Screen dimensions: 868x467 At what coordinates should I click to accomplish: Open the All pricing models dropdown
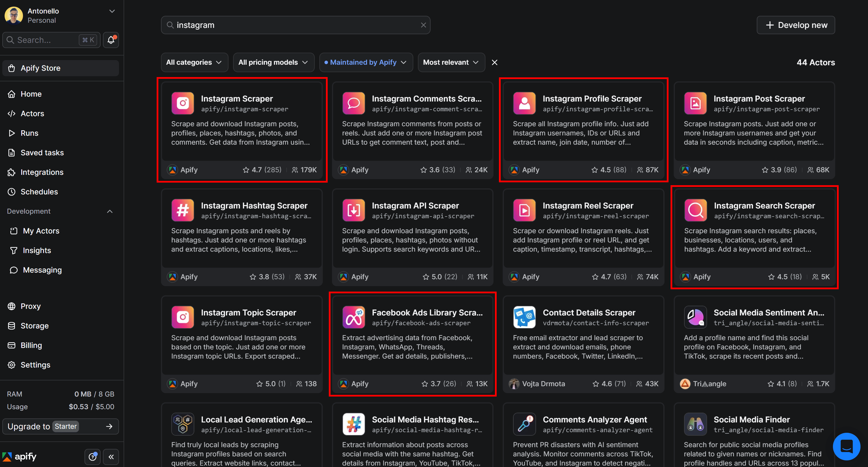(273, 62)
